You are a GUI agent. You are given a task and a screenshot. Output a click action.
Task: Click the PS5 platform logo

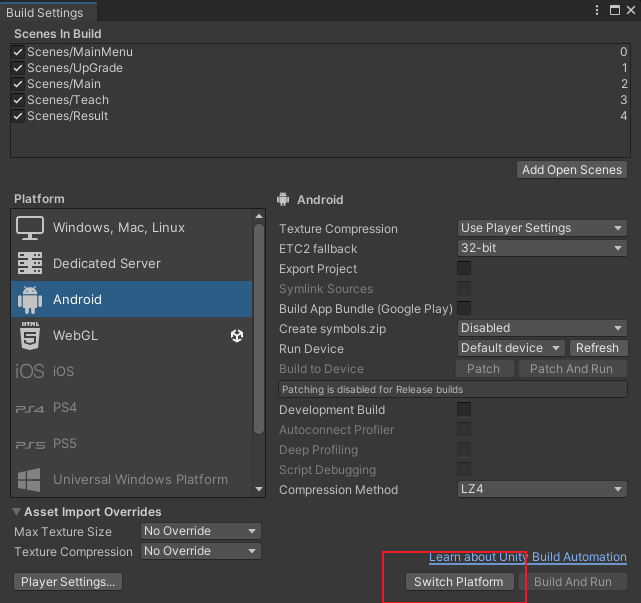(x=30, y=445)
